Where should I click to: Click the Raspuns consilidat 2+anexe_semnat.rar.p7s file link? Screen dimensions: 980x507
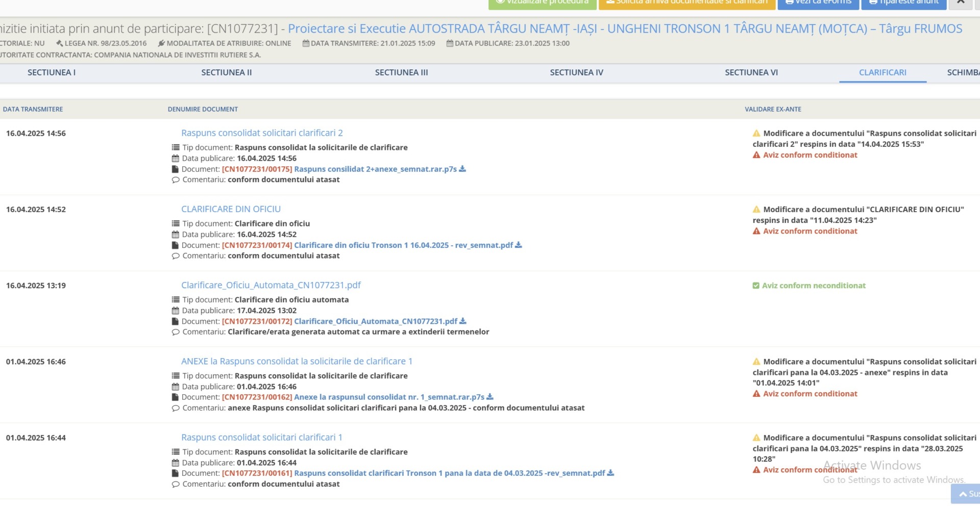(375, 169)
